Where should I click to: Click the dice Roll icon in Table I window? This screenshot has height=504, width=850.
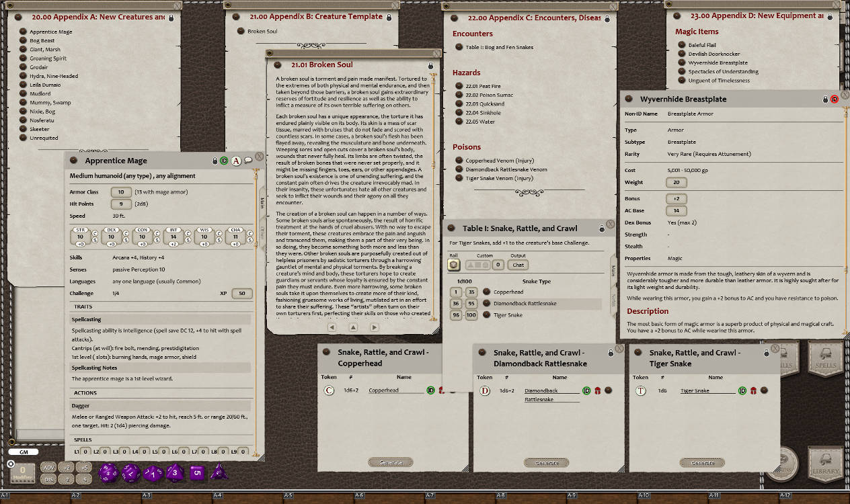453,265
